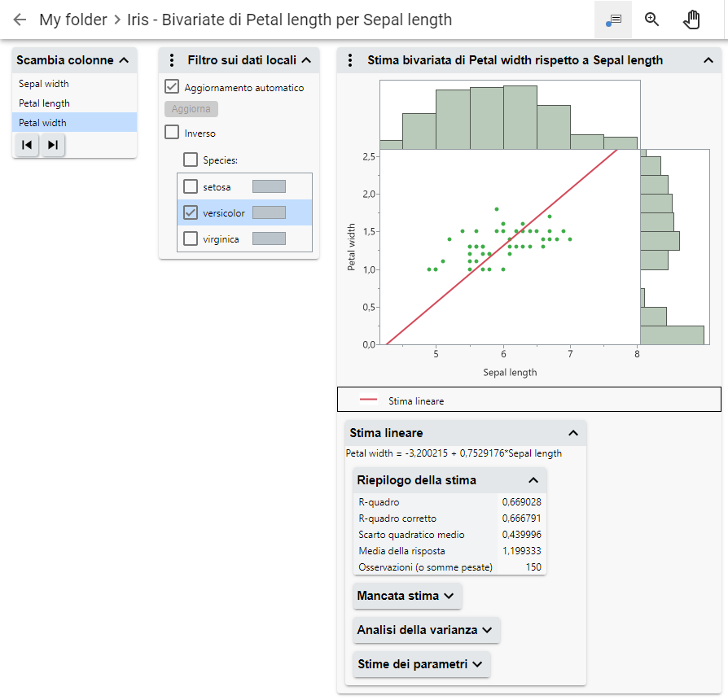728x700 pixels.
Task: Select Sepal width in Scambia colonne list
Action: (44, 84)
